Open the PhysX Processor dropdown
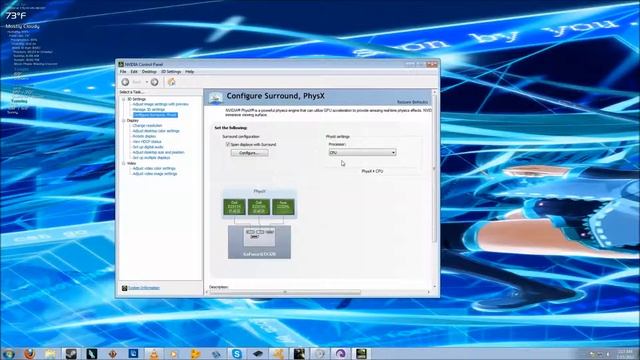This screenshot has width=640, height=360. point(362,152)
